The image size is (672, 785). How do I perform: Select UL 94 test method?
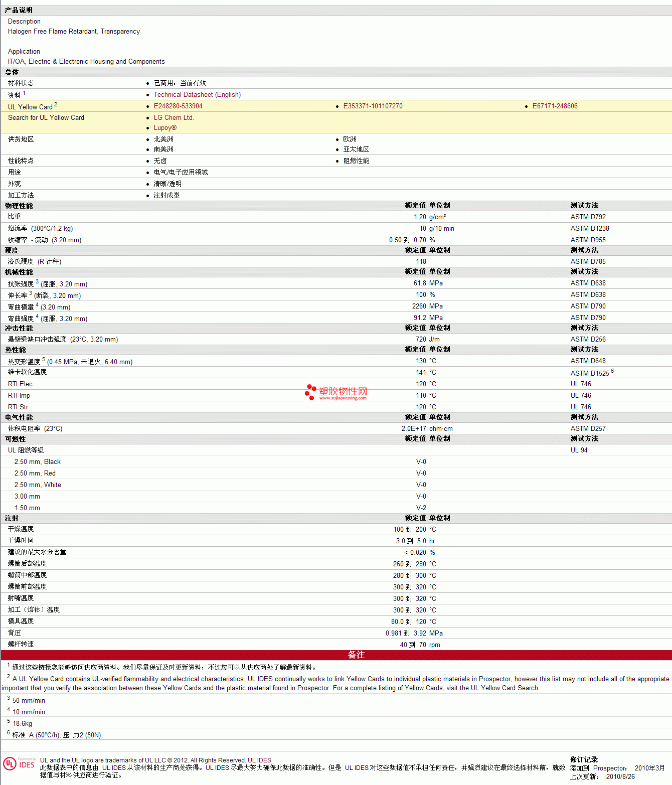(x=579, y=450)
